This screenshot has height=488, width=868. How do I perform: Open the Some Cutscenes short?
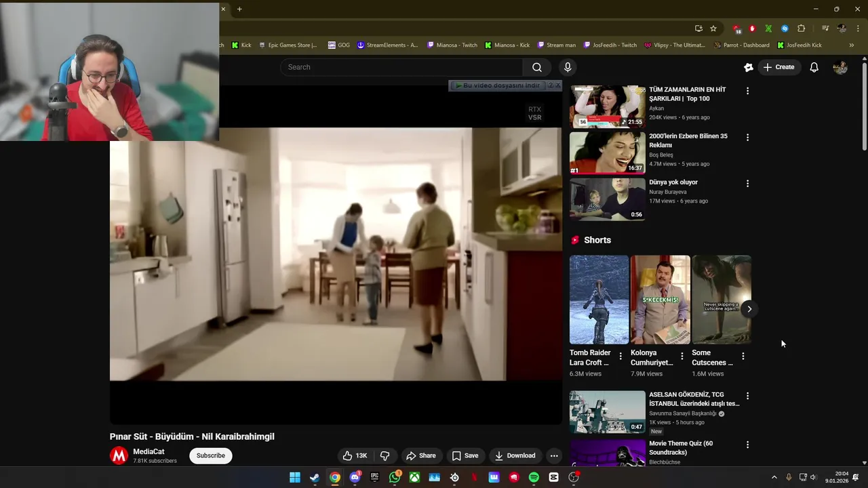click(x=721, y=300)
